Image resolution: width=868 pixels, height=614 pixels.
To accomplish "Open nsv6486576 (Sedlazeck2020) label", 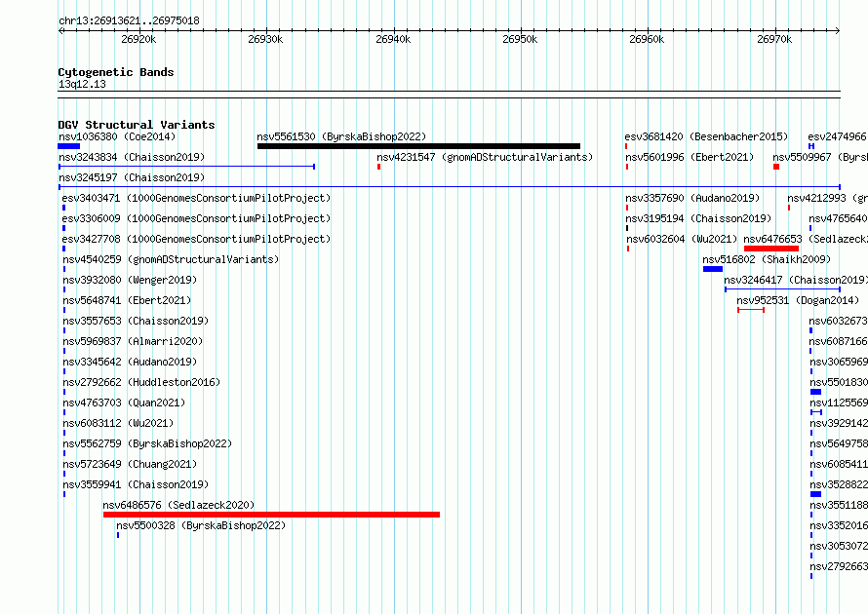I will pyautogui.click(x=178, y=505).
